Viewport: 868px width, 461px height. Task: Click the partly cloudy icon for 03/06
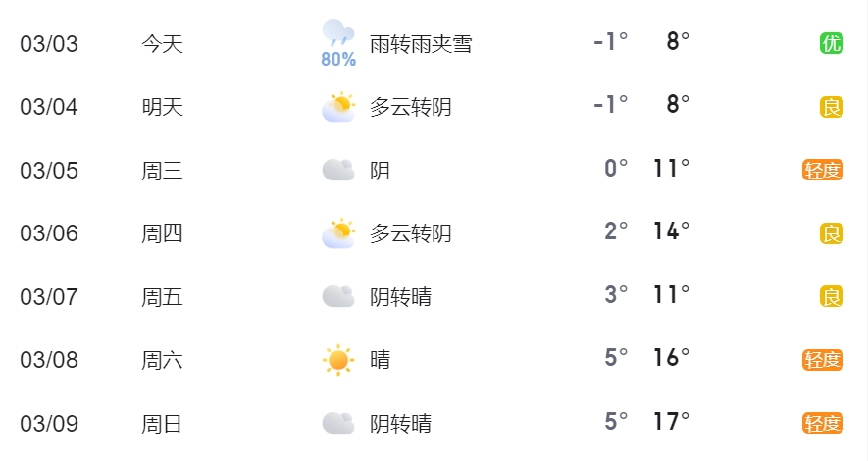(338, 233)
